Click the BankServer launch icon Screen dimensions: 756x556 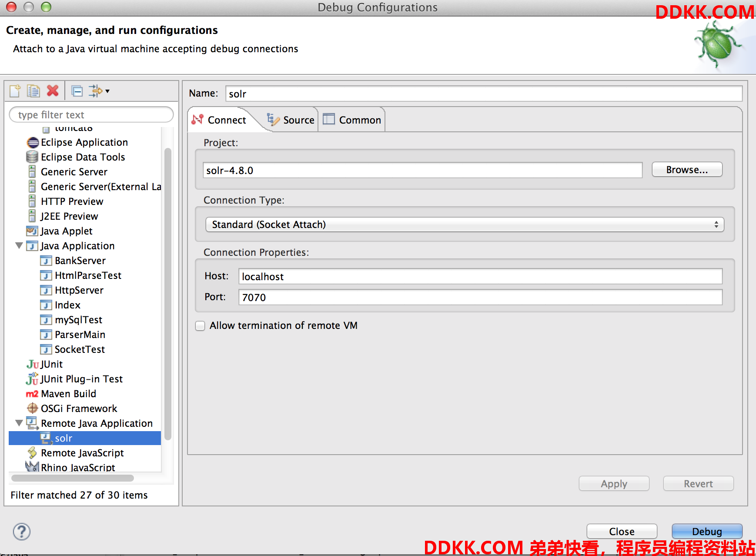tap(46, 261)
